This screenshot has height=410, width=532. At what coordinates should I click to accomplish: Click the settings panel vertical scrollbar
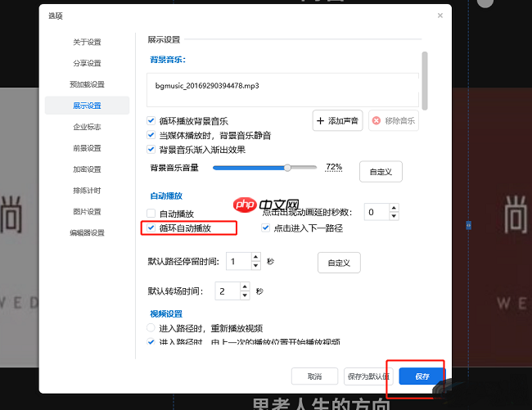click(x=425, y=81)
